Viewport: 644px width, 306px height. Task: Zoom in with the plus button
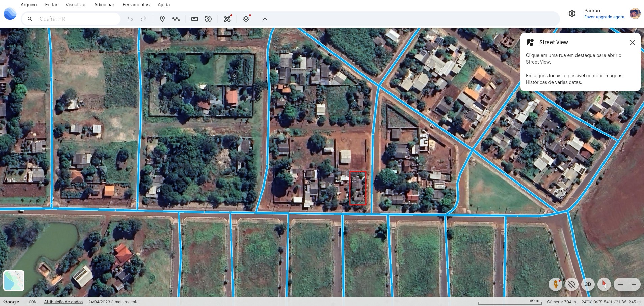(634, 284)
